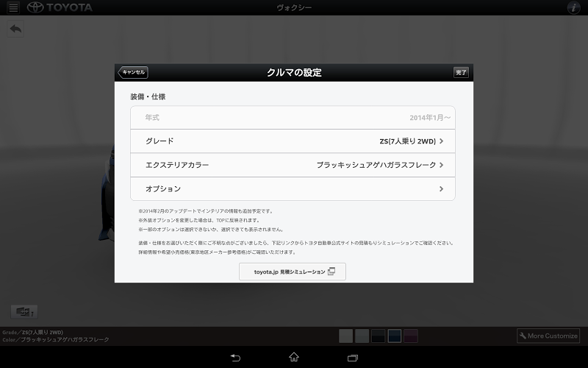Click the 装備・仕様 section heading
This screenshot has height=368, width=588.
[x=148, y=96]
